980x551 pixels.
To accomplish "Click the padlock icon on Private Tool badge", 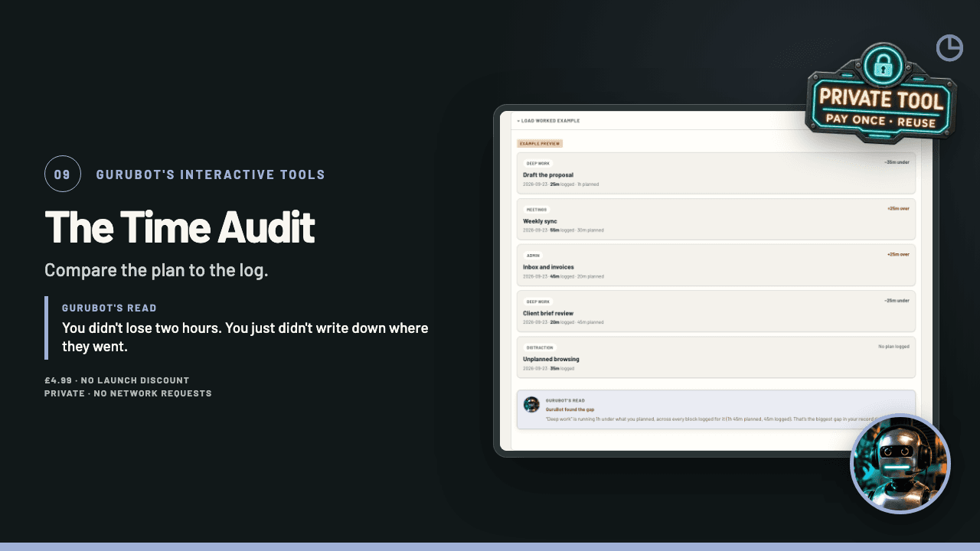I will (x=884, y=67).
